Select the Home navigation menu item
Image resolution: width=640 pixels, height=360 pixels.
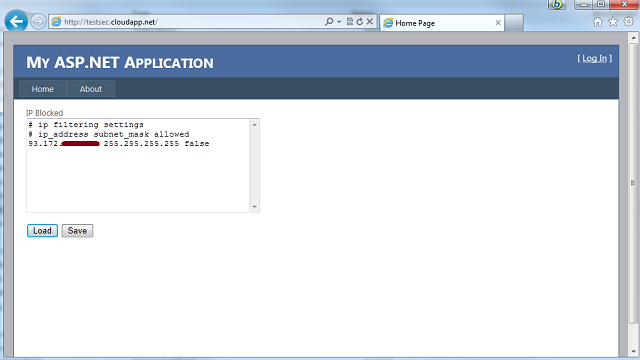[x=42, y=89]
